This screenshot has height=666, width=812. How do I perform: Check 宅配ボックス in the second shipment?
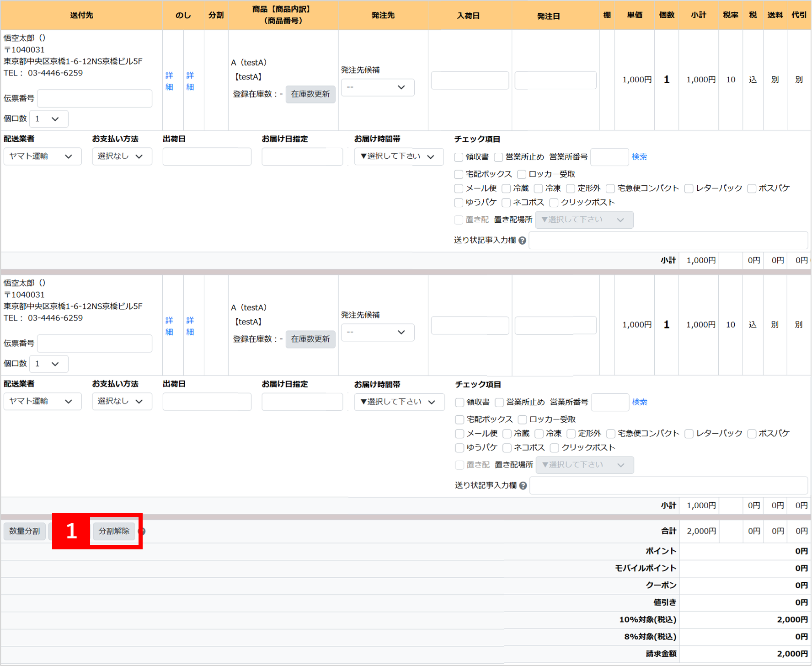[x=459, y=419]
